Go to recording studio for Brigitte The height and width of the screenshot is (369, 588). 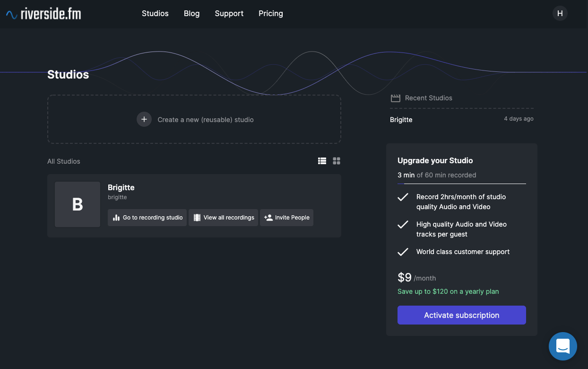click(x=147, y=218)
